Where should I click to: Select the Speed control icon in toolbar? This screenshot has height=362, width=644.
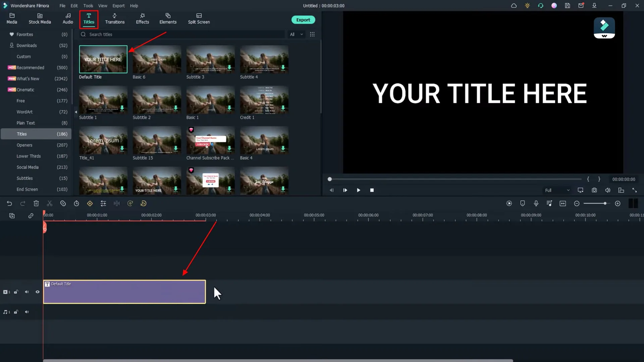coord(76,203)
